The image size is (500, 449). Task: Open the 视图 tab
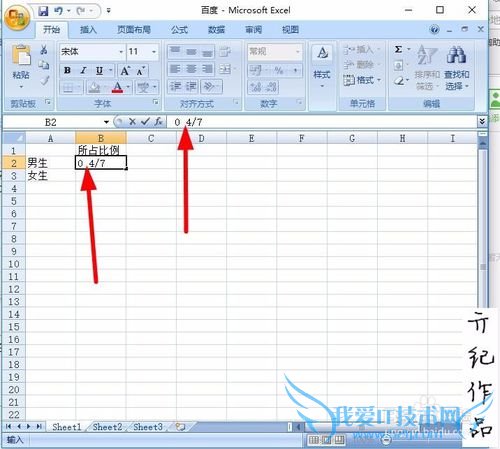pos(290,30)
